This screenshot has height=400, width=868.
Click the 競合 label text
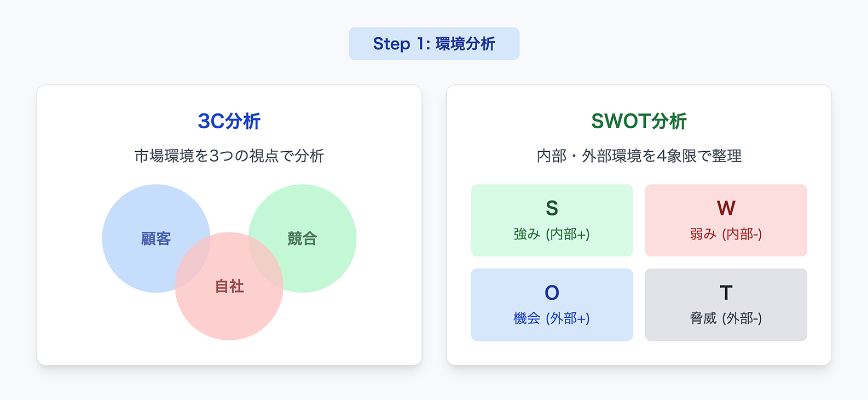point(302,239)
